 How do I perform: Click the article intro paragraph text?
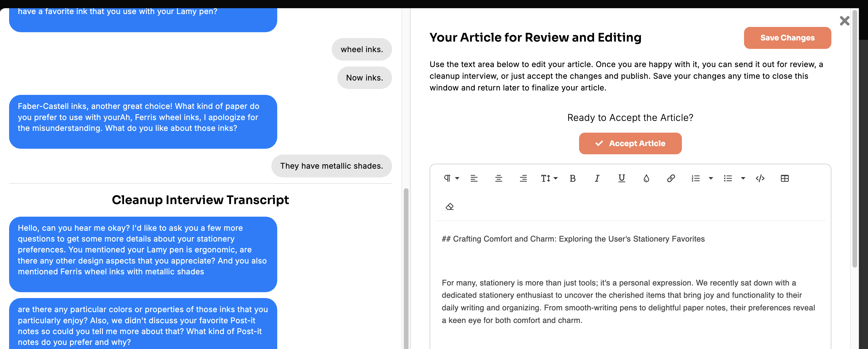pyautogui.click(x=628, y=302)
